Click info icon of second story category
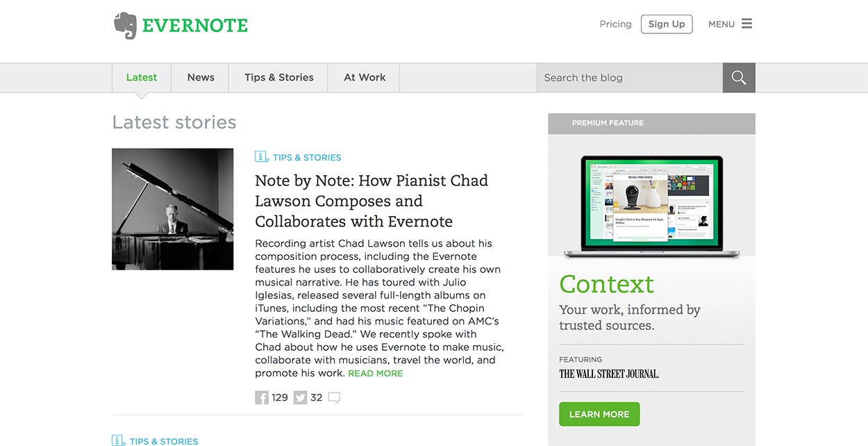 (x=119, y=440)
